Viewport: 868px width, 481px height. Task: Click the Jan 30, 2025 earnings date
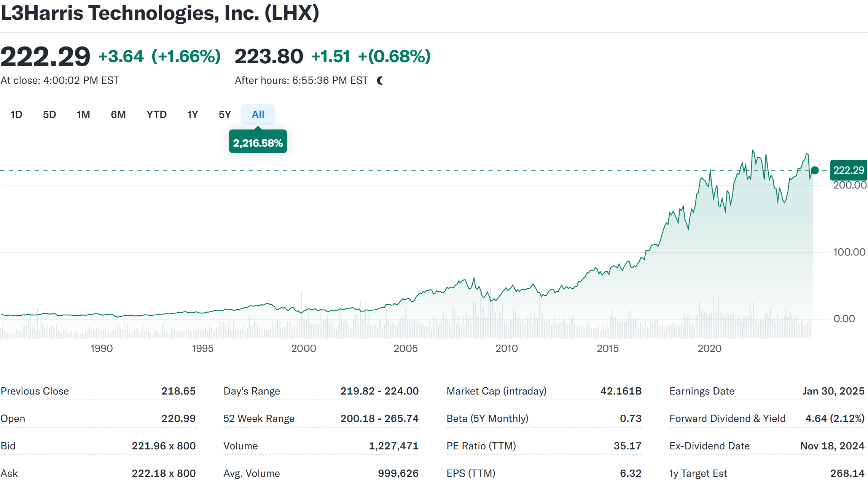[833, 391]
